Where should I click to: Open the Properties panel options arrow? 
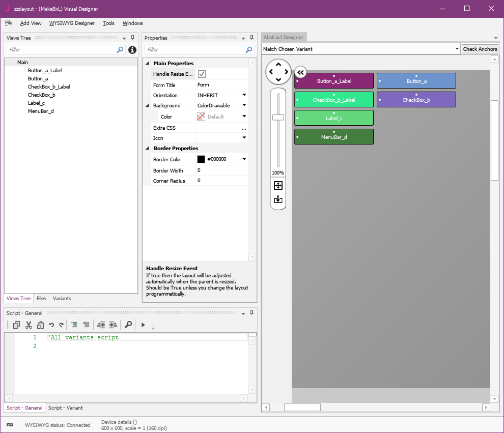(x=243, y=38)
